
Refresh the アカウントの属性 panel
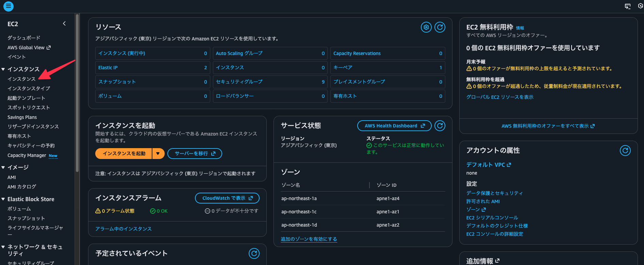point(625,151)
